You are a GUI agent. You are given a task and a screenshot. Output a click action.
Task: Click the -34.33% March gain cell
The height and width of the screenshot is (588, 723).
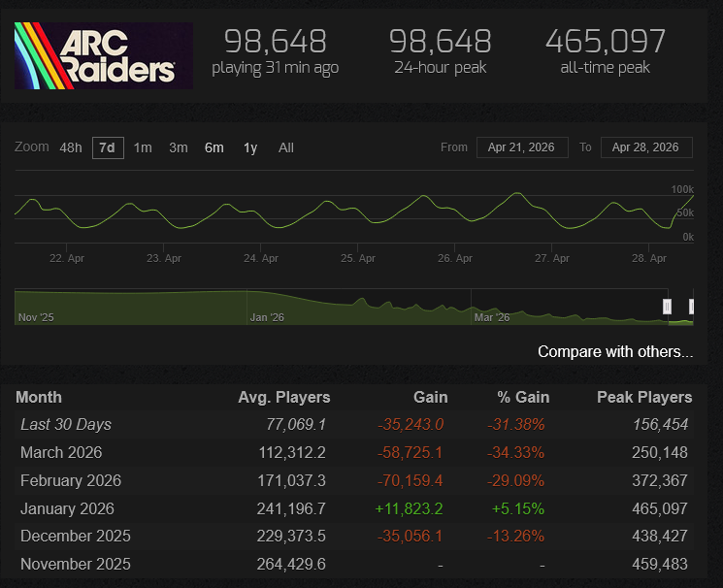click(516, 452)
